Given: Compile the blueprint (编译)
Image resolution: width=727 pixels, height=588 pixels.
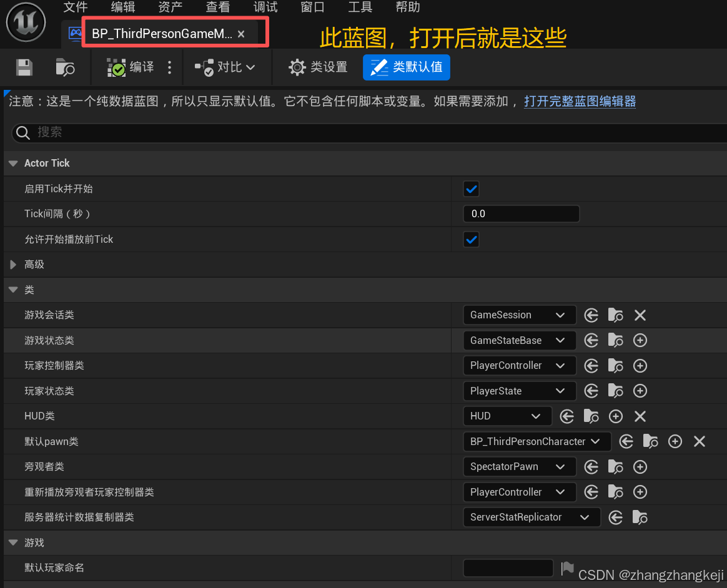Looking at the screenshot, I should point(131,67).
